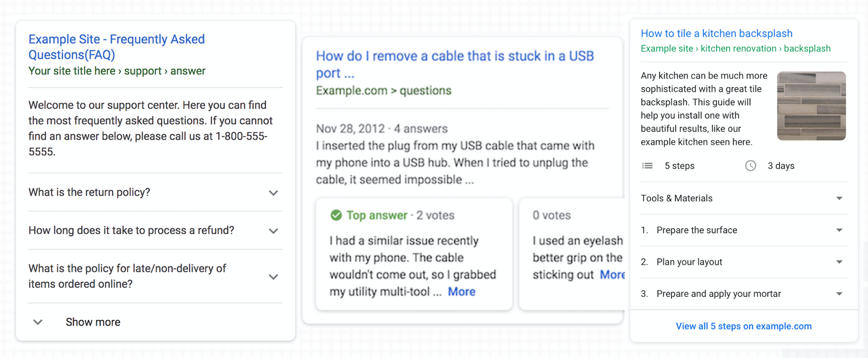868x358 pixels.
Task: Expand the return policy question chevron
Action: click(273, 193)
